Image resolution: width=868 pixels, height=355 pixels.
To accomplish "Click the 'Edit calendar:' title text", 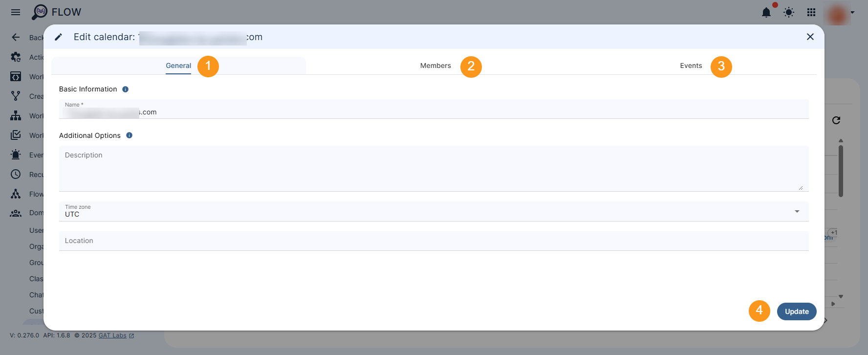I will 104,37.
